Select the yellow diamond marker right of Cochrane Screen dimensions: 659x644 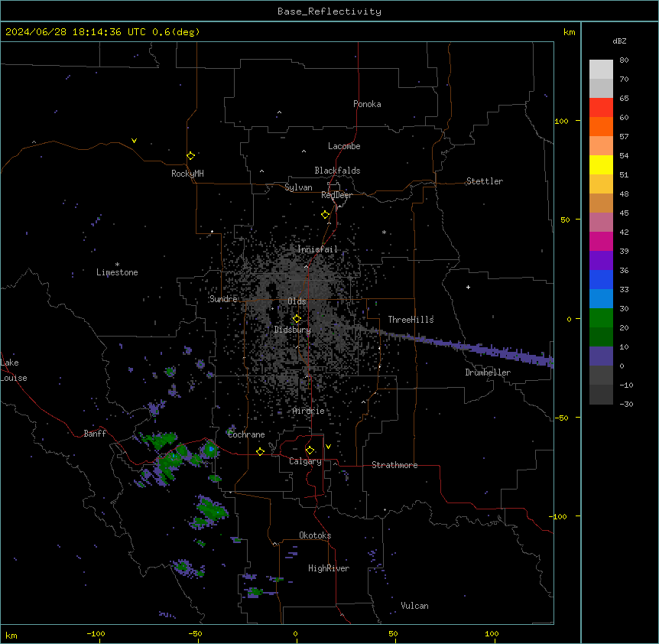pos(260,451)
